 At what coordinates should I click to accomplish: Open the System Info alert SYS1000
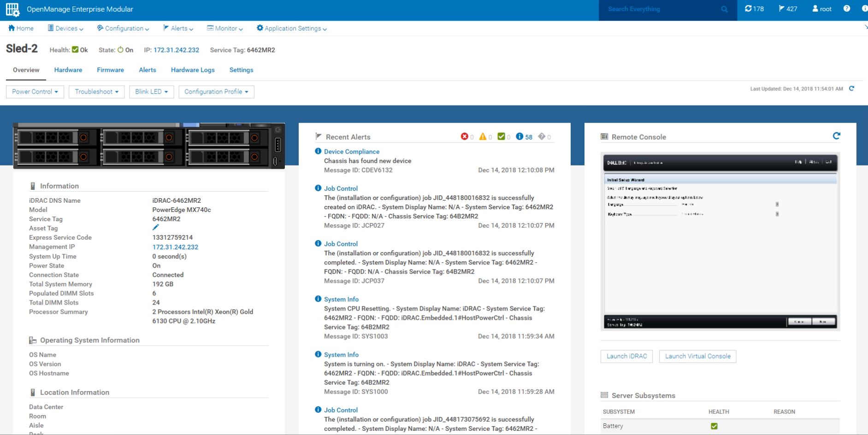pos(341,354)
